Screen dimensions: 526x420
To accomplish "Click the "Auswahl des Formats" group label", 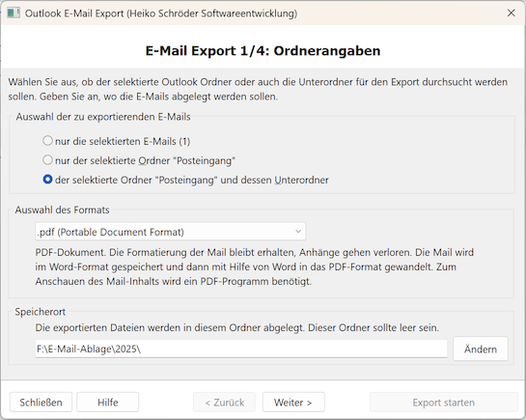I will point(62,210).
